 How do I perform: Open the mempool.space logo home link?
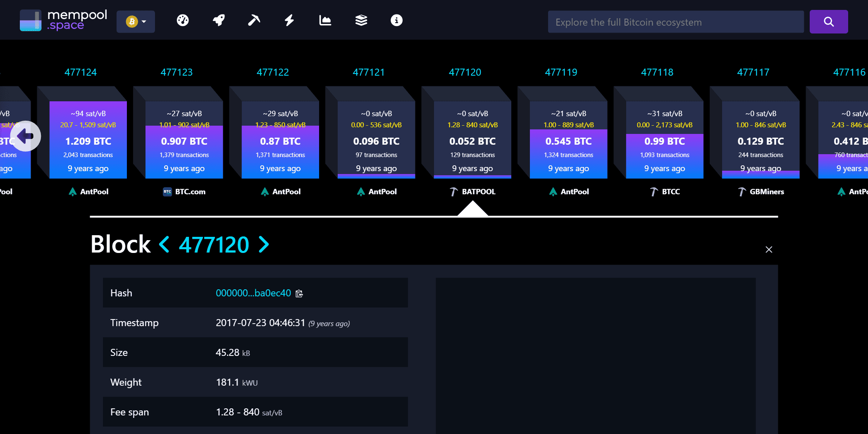[x=63, y=20]
